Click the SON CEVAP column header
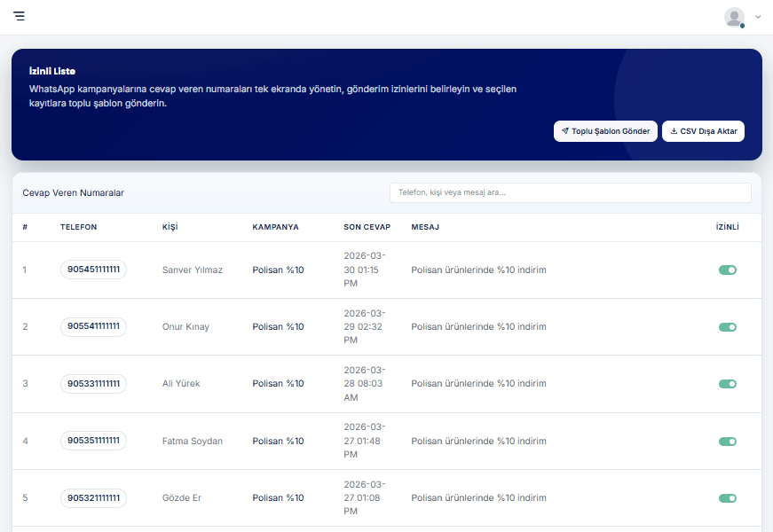The width and height of the screenshot is (773, 532). click(x=367, y=227)
